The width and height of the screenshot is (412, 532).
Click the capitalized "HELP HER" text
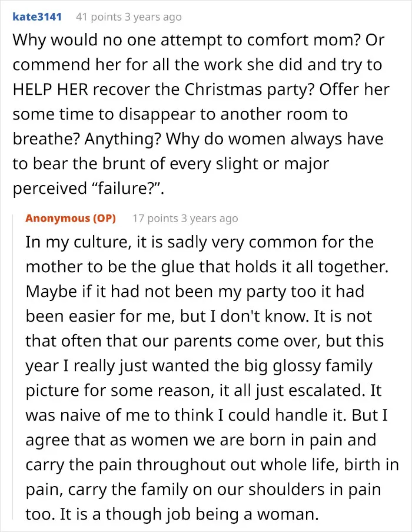[x=50, y=89]
